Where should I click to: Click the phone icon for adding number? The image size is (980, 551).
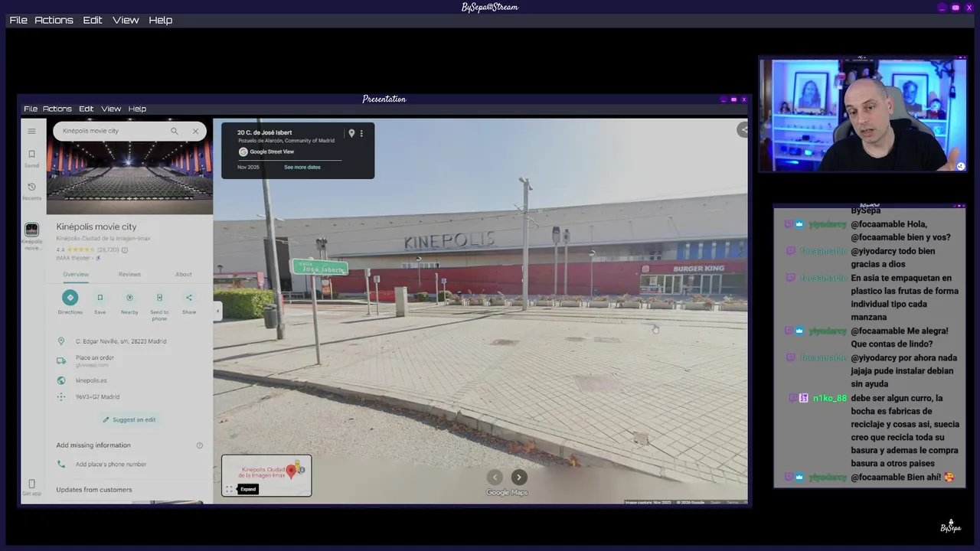(x=61, y=465)
